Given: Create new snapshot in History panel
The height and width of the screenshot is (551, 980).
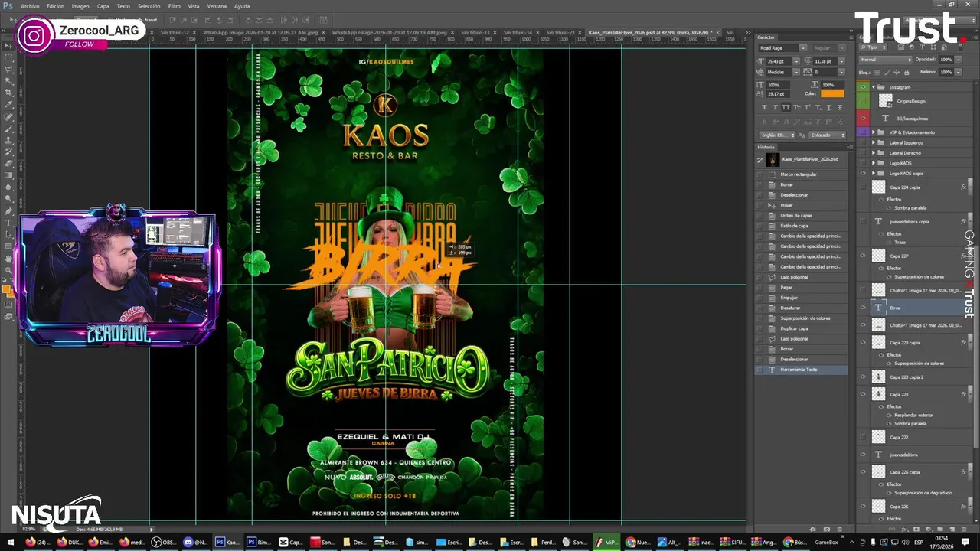Looking at the screenshot, I should (x=826, y=529).
